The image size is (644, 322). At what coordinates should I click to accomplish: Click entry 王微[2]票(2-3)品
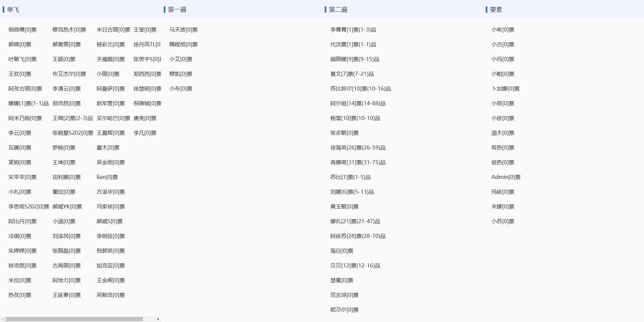[x=72, y=118]
